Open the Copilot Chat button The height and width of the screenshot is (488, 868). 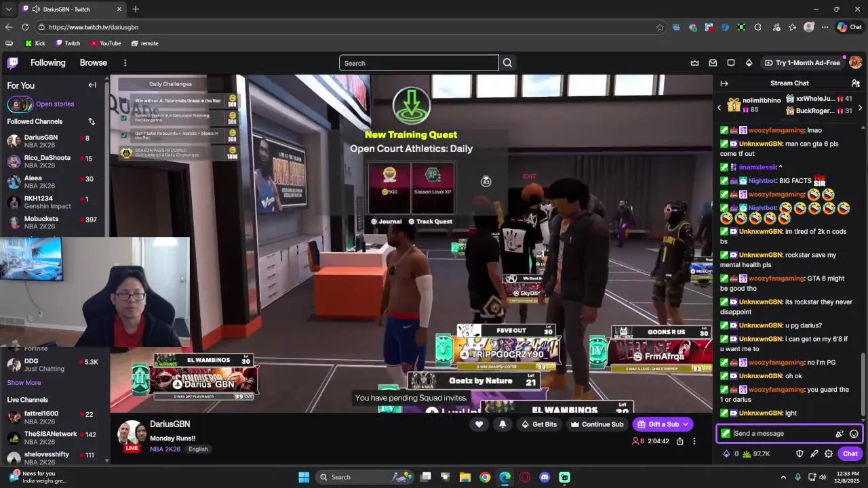(849, 27)
